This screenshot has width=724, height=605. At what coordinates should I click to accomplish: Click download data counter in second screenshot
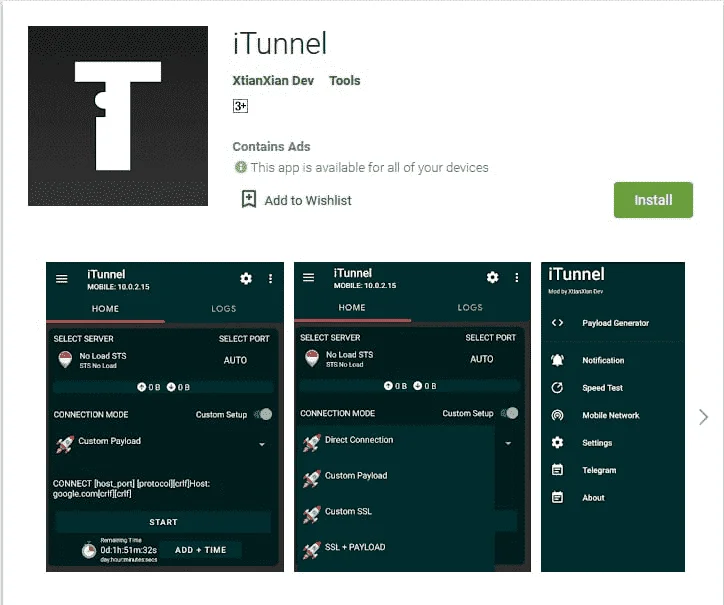click(425, 386)
